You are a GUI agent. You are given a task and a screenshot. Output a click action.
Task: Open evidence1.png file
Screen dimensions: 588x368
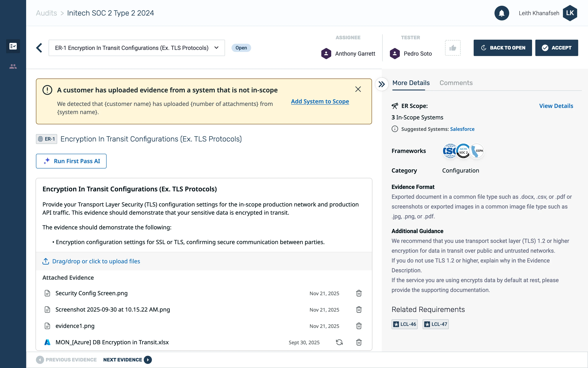coord(75,326)
